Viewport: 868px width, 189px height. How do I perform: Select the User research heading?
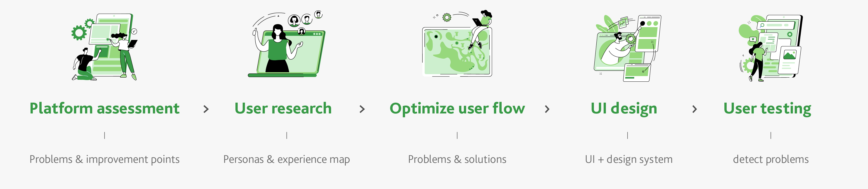[x=283, y=109]
